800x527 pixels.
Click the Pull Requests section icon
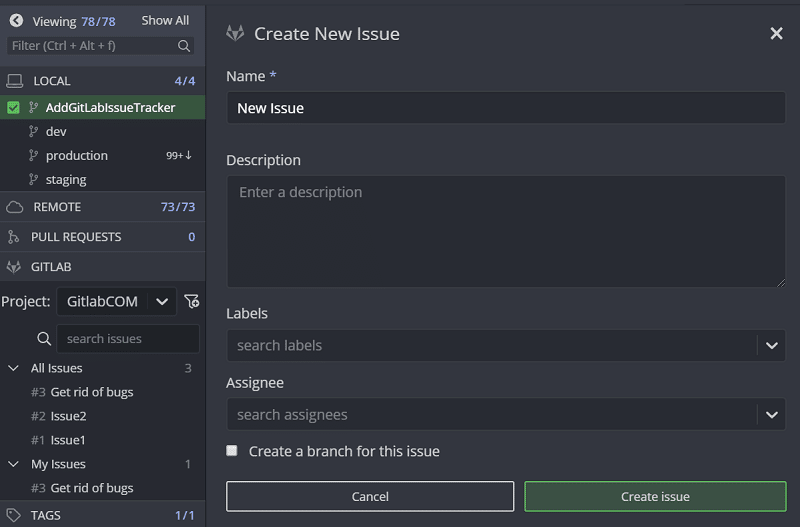coord(14,237)
